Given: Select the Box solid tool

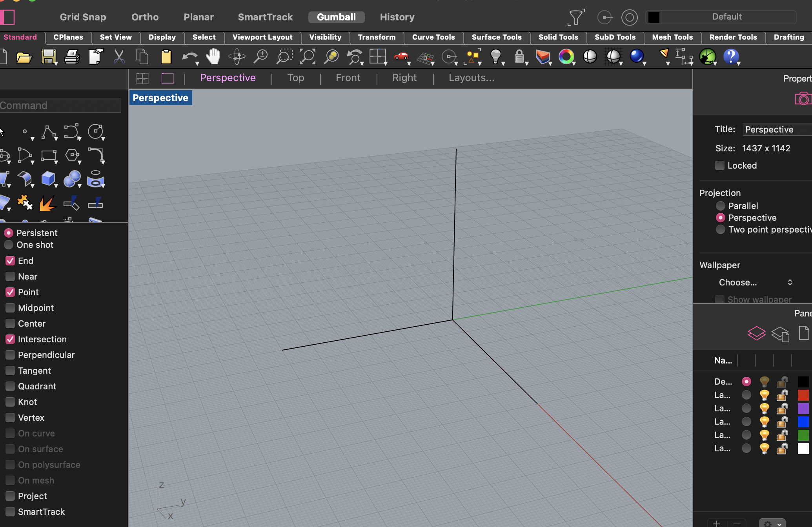Looking at the screenshot, I should point(48,179).
